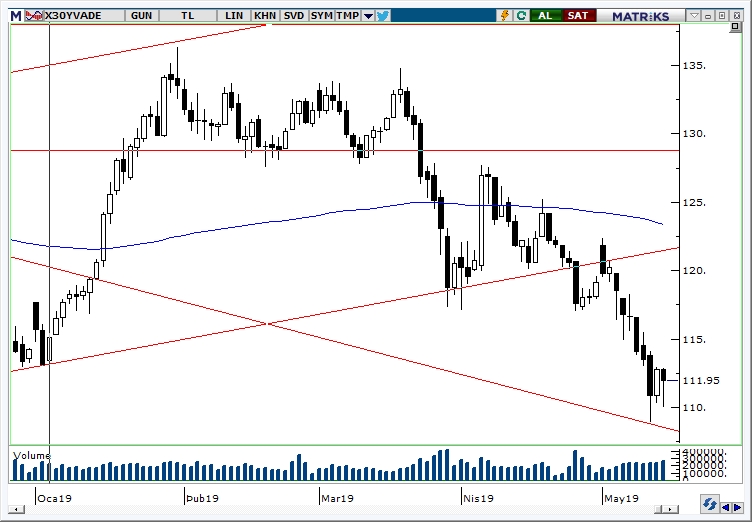Screen dimensions: 752x522
Task: Click the small square icon at the chart's top-right corner
Action: (x=735, y=27)
